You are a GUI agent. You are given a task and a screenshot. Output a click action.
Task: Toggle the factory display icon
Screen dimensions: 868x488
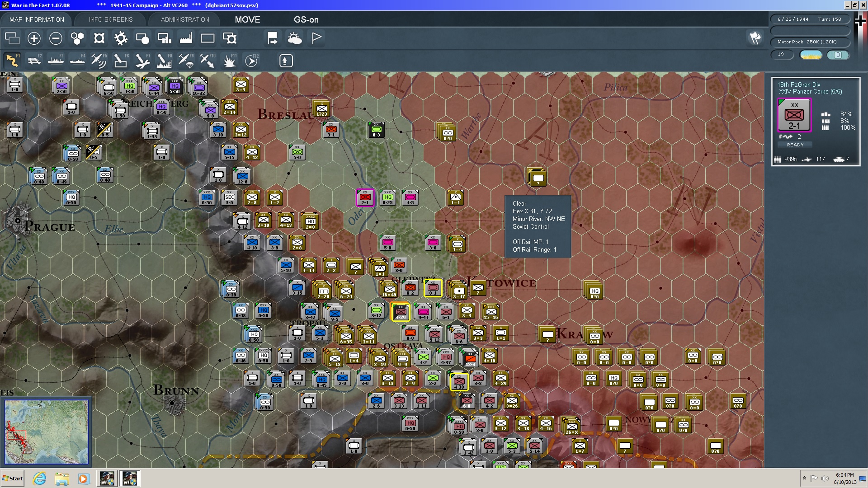186,38
